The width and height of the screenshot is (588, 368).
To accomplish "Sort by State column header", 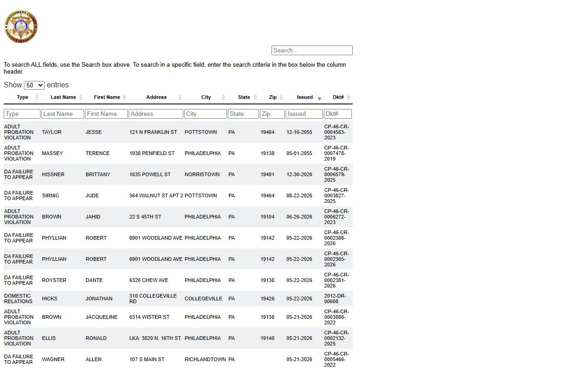I will 244,97.
